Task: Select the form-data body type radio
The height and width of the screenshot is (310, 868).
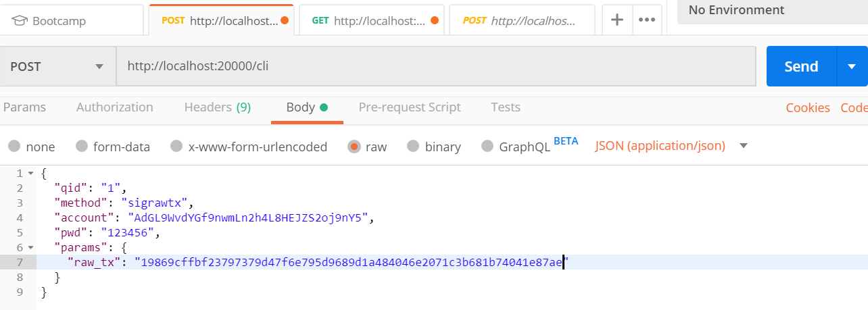Action: pyautogui.click(x=82, y=147)
